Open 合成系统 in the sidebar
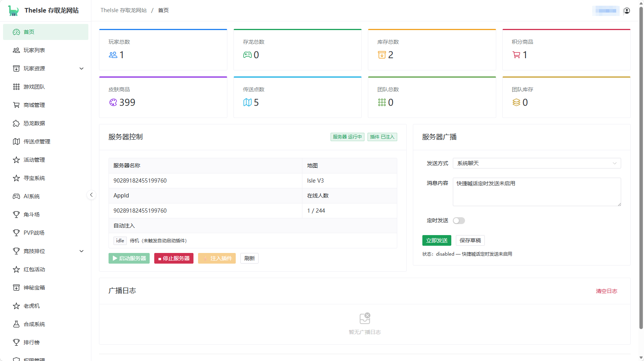 46,324
